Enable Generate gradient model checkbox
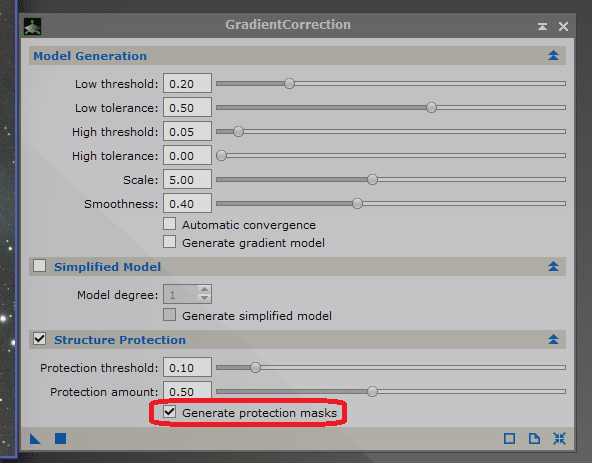The height and width of the screenshot is (463, 592). click(170, 242)
